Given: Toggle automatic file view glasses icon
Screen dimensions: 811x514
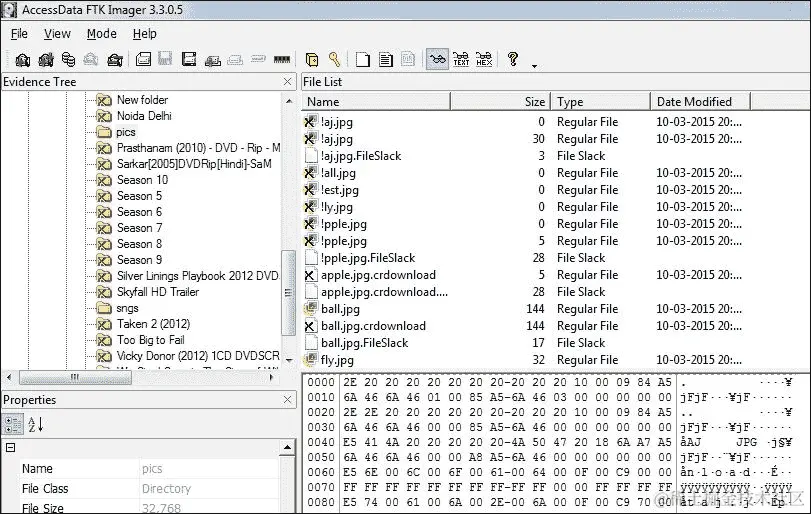Looking at the screenshot, I should point(438,59).
